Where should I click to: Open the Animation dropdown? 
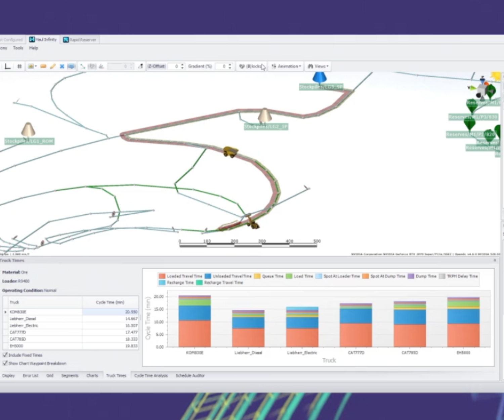[286, 67]
